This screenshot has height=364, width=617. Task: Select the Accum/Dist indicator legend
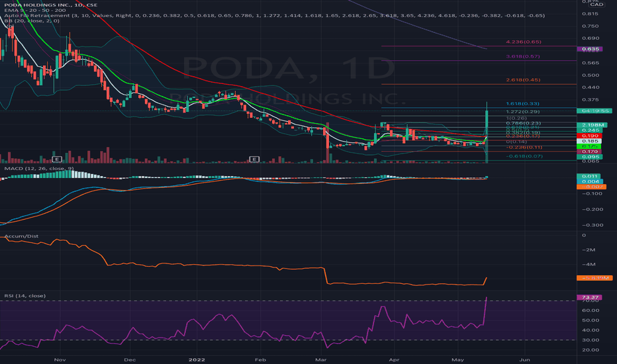tap(21, 236)
